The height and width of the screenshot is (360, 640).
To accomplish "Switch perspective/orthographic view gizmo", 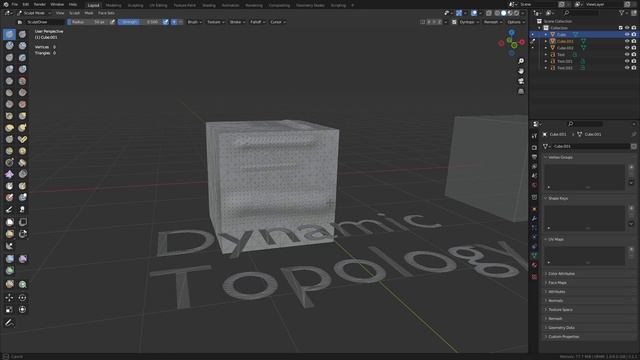I will coord(521,91).
